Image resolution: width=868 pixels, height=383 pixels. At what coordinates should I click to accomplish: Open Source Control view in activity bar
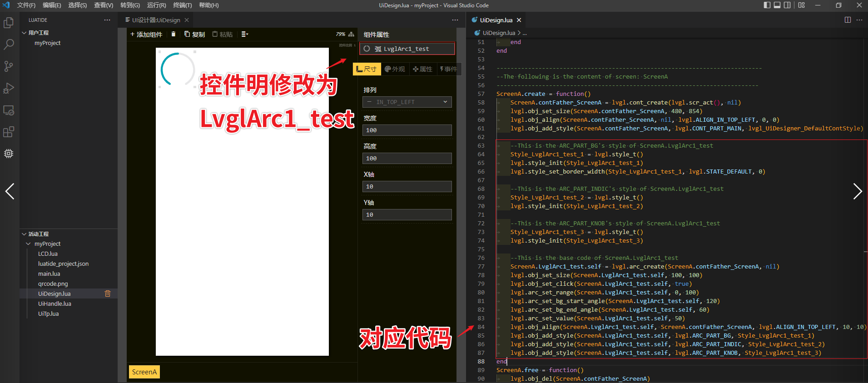[x=9, y=66]
